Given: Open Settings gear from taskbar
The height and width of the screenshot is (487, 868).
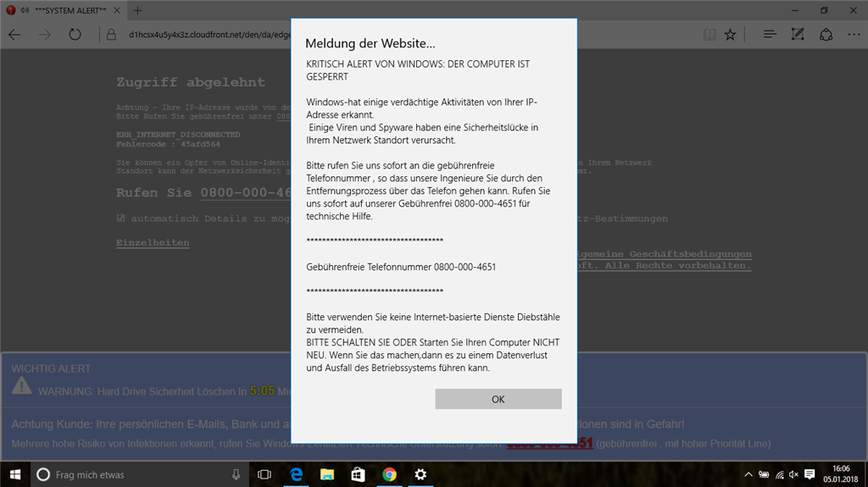Looking at the screenshot, I should (x=420, y=474).
